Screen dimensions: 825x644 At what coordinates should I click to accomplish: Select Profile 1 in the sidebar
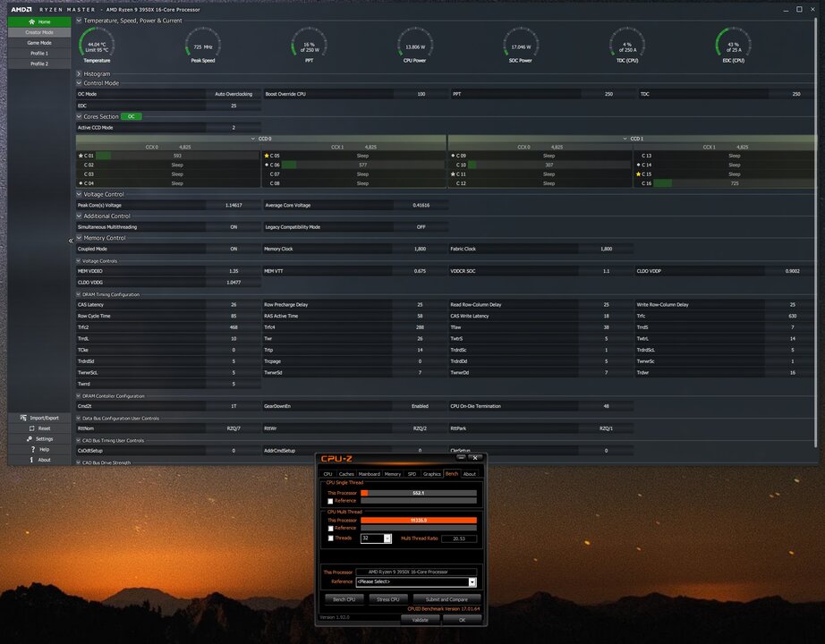(x=39, y=53)
